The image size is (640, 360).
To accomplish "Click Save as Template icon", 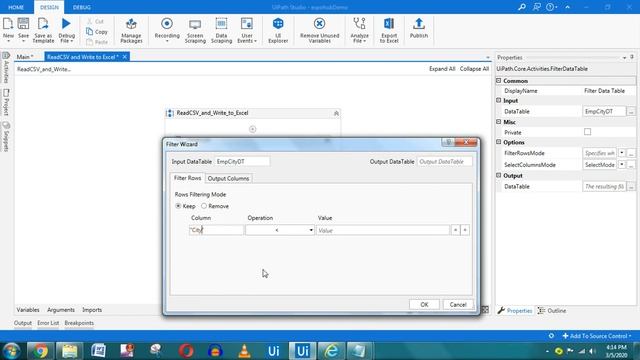I will coord(43,24).
